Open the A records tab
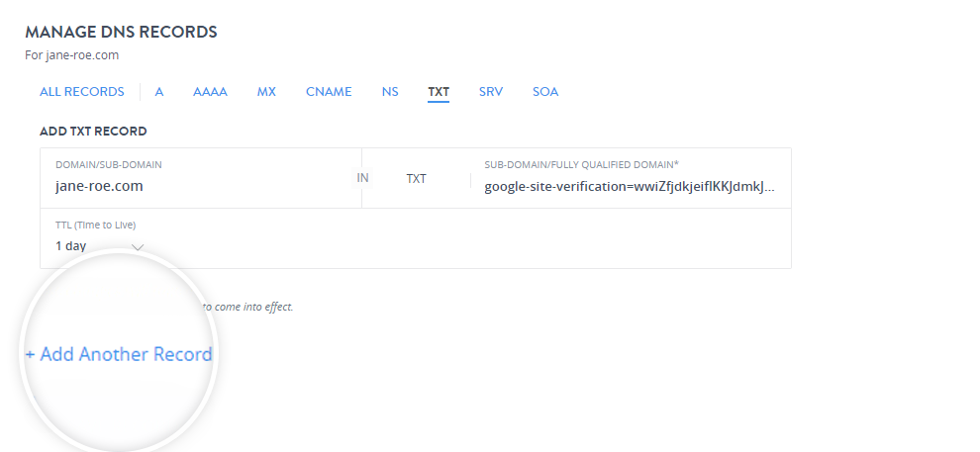 pyautogui.click(x=158, y=92)
